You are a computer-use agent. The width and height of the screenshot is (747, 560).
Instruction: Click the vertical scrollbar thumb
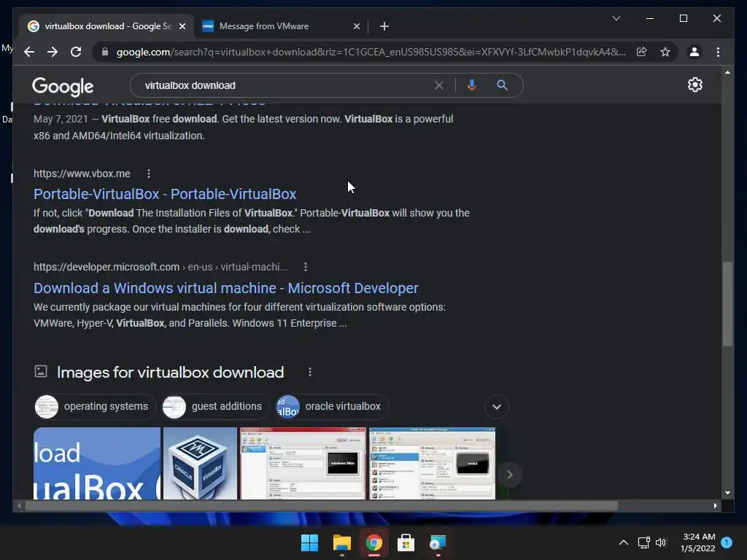[x=727, y=304]
